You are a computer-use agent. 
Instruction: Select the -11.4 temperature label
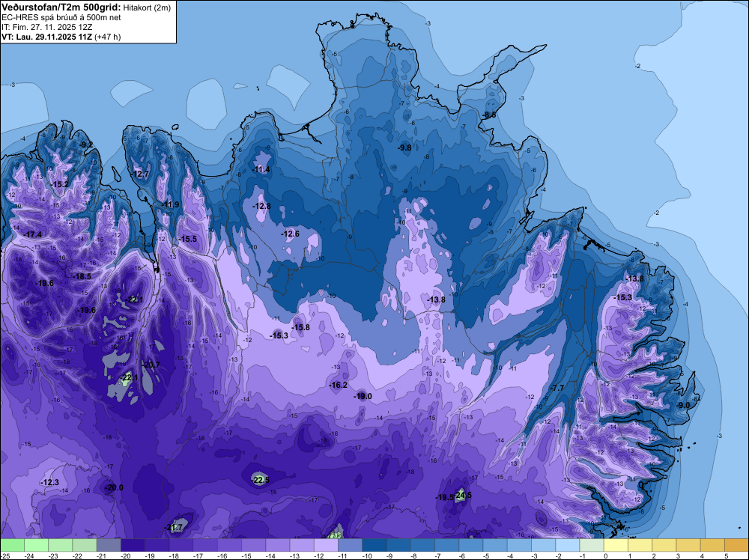click(261, 169)
